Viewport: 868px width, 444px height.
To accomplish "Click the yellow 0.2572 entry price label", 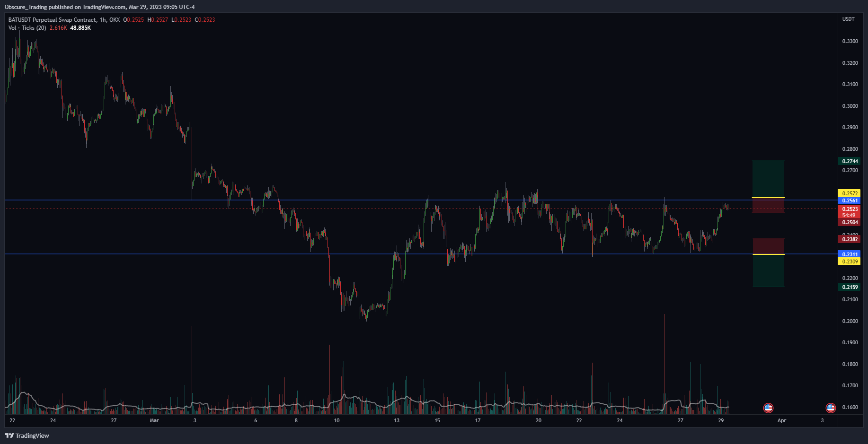I will pos(850,193).
